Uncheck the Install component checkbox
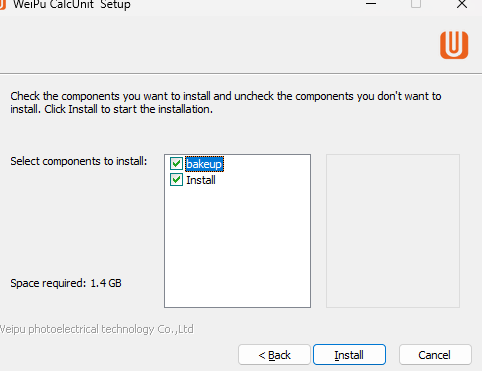 176,180
